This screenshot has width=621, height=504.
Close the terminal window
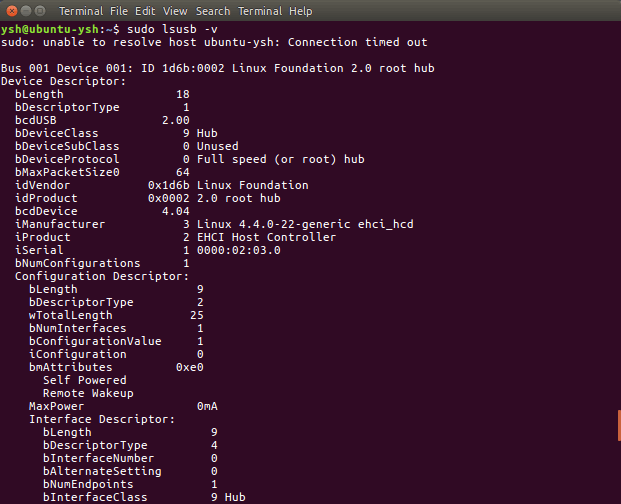click(x=12, y=11)
